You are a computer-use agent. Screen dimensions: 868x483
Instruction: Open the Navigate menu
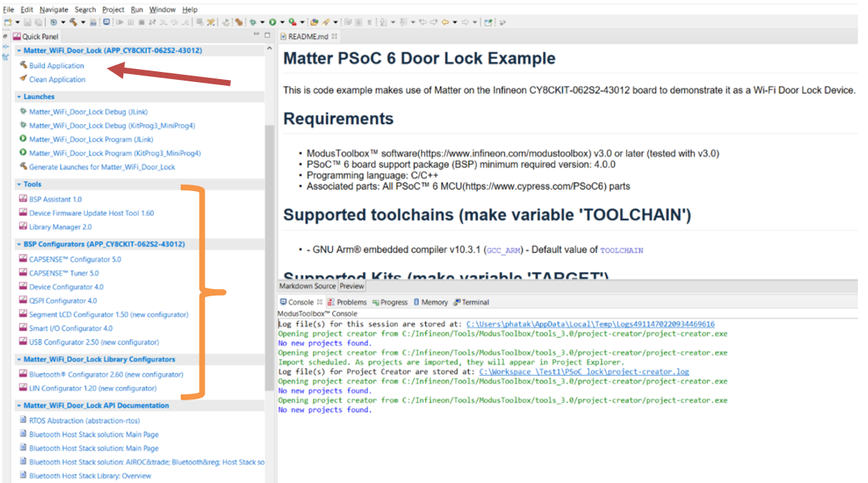tap(54, 9)
